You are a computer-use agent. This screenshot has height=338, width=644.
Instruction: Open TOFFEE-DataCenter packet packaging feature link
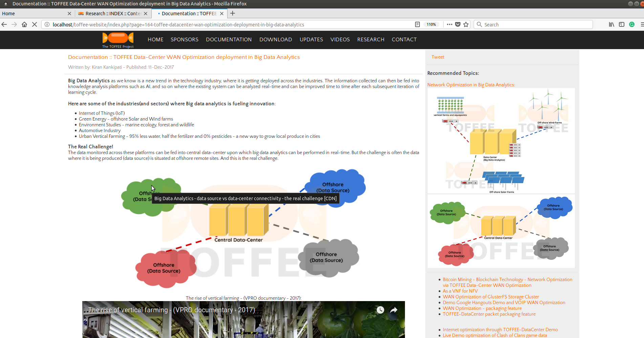coord(489,314)
